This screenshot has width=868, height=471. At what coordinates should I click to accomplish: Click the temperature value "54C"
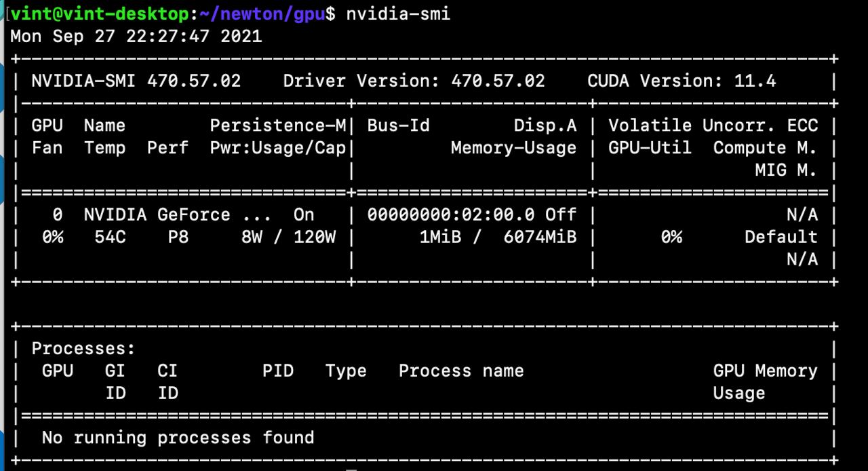tap(110, 238)
